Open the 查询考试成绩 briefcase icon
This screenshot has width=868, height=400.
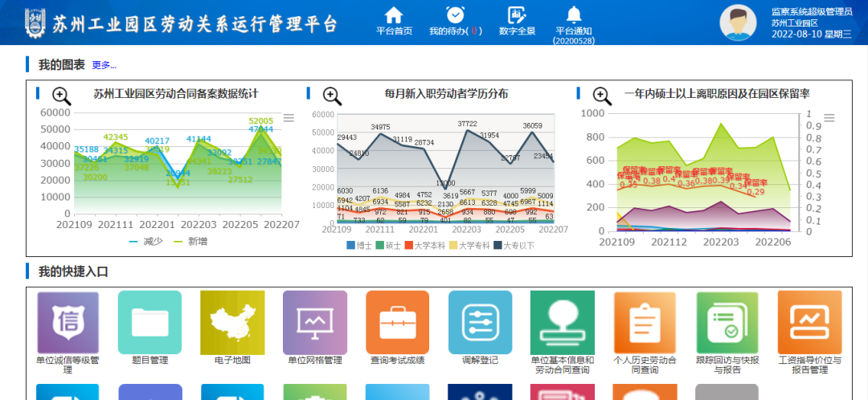(x=397, y=323)
